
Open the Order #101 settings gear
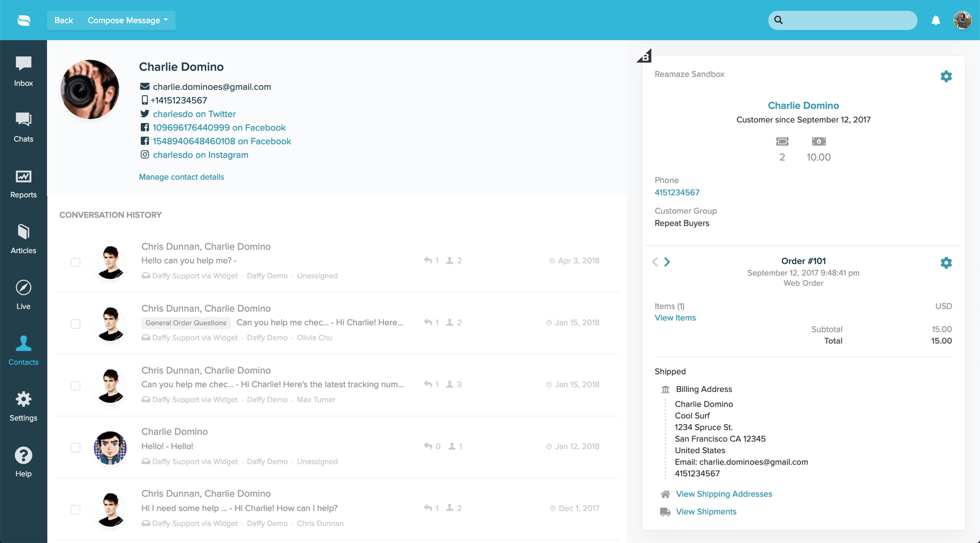point(946,262)
